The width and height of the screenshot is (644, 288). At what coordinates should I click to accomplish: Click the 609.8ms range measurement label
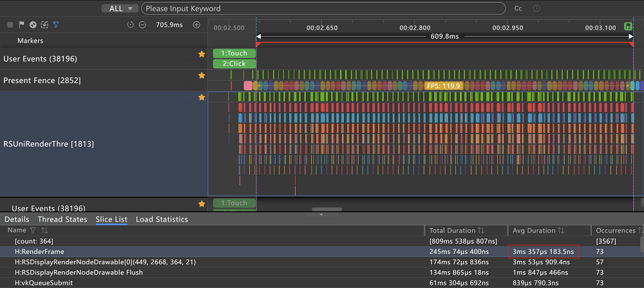[444, 36]
